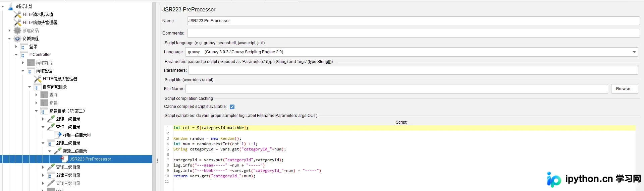Click the JSR223 PreProcessor tree icon
This screenshot has height=191, width=644.
pyautogui.click(x=64, y=159)
